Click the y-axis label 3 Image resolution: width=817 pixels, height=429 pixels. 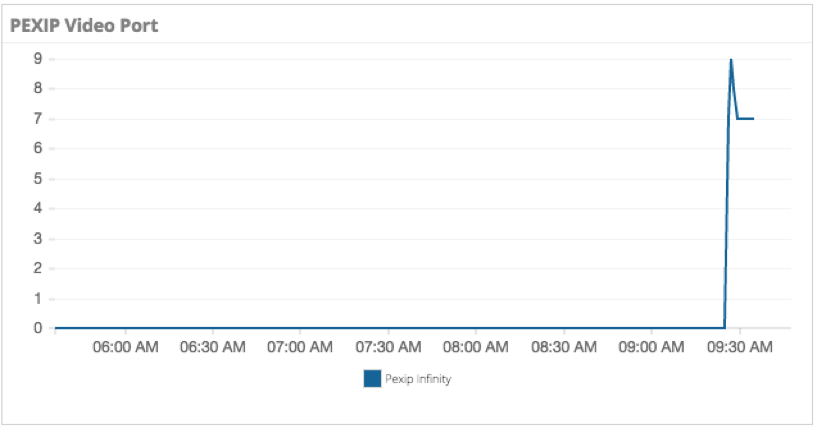point(38,239)
